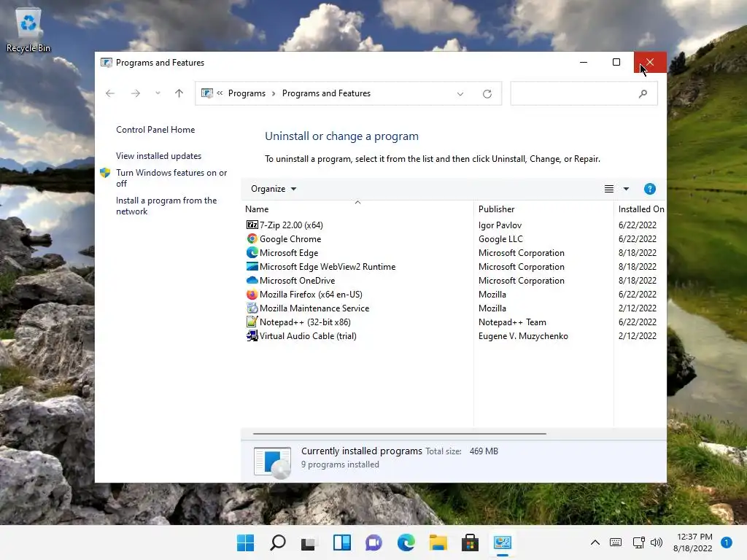Viewport: 747px width, 560px height.
Task: Click the Mozilla Firefox icon in list
Action: [x=252, y=295]
